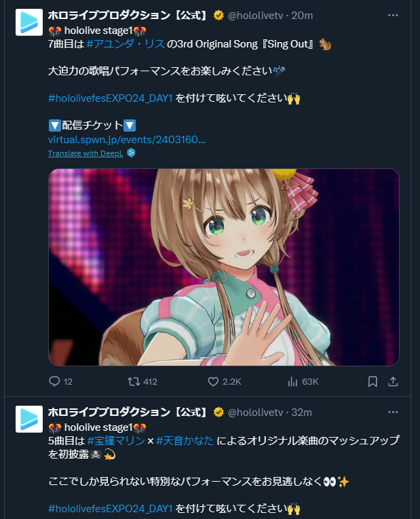This screenshot has width=420, height=519.
Task: Open more options on 32m tweet
Action: [x=393, y=412]
